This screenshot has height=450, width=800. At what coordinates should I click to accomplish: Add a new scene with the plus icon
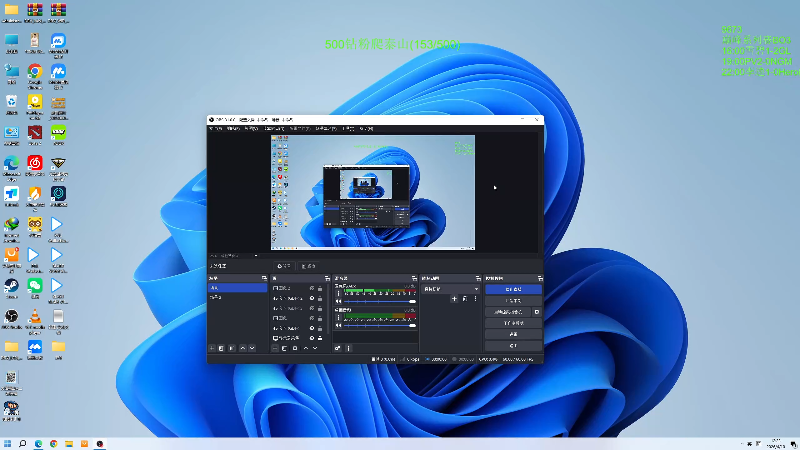point(211,348)
